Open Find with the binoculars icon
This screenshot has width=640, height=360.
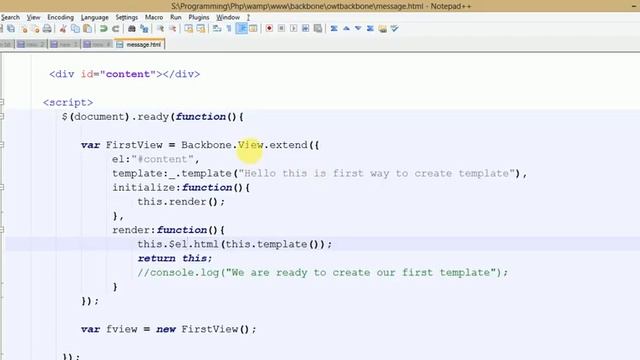pyautogui.click(x=131, y=29)
